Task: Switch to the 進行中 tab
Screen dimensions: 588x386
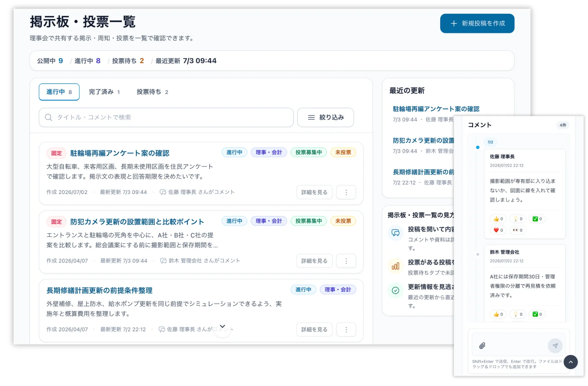Action: pos(59,92)
